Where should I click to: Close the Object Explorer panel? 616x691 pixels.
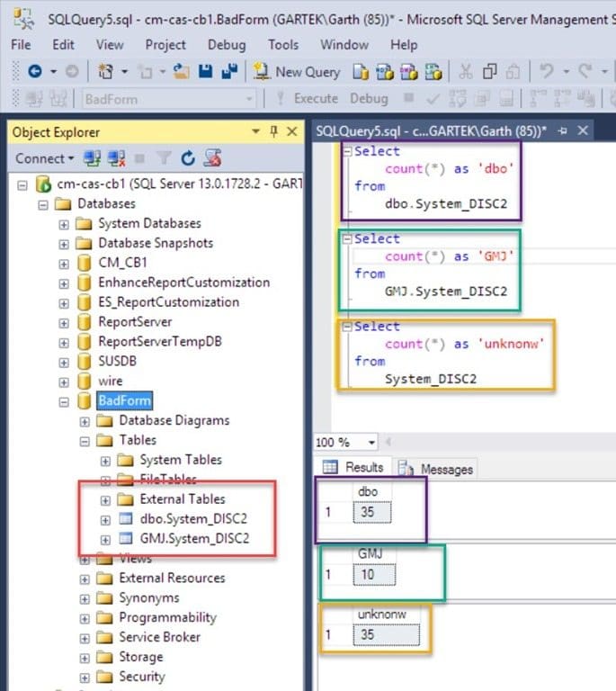[292, 131]
